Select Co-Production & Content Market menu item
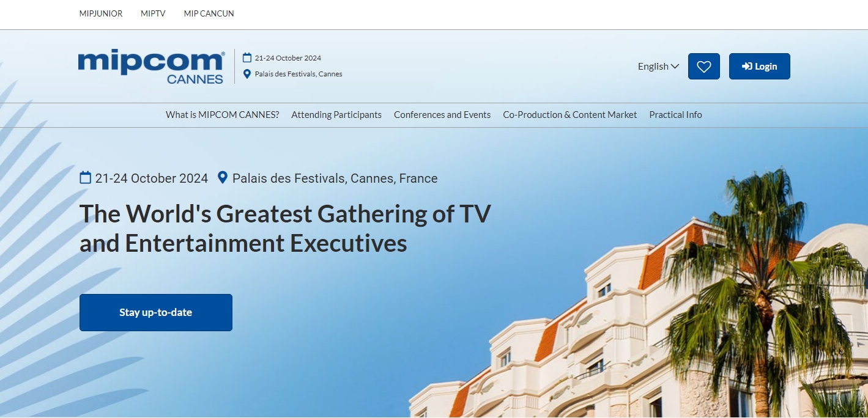The width and height of the screenshot is (868, 418). click(569, 115)
